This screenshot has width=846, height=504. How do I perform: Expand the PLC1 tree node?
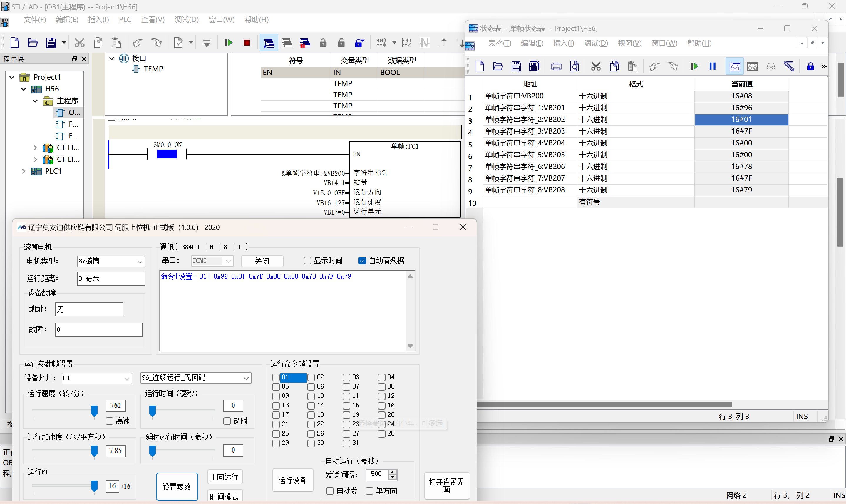pyautogui.click(x=24, y=172)
